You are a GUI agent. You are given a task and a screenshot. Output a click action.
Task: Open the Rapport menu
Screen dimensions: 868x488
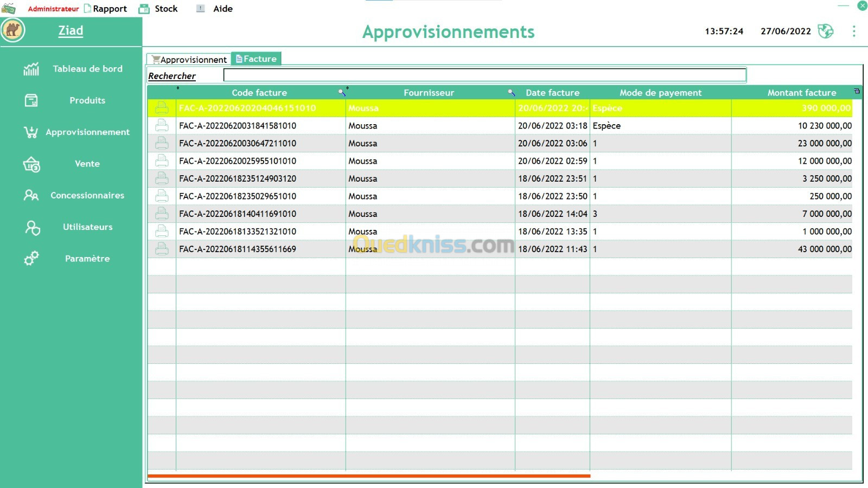pyautogui.click(x=110, y=9)
